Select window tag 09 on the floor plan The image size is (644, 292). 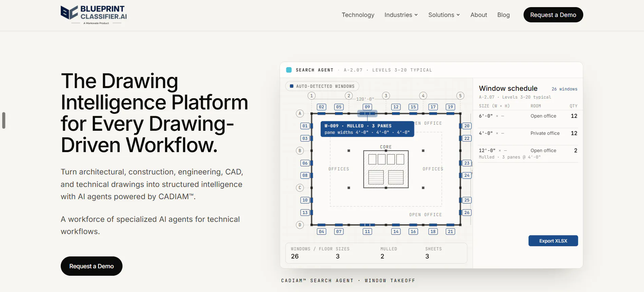point(367,107)
